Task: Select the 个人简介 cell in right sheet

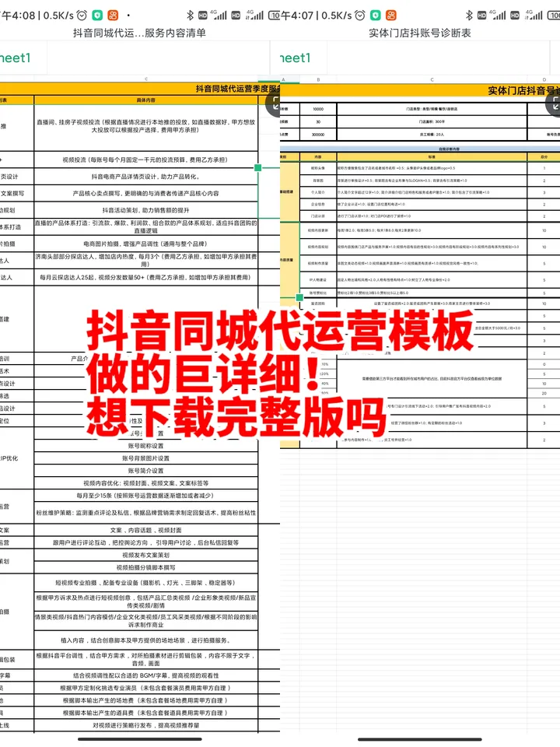Action: point(318,192)
